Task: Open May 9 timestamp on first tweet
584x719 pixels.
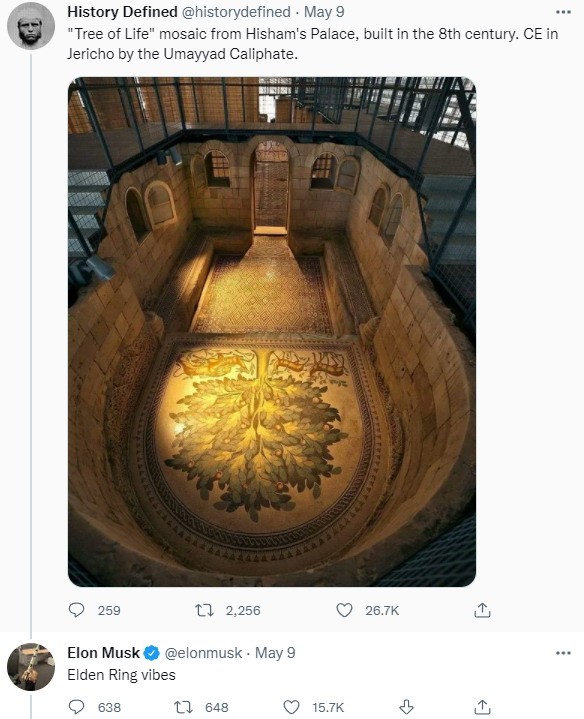Action: [324, 12]
